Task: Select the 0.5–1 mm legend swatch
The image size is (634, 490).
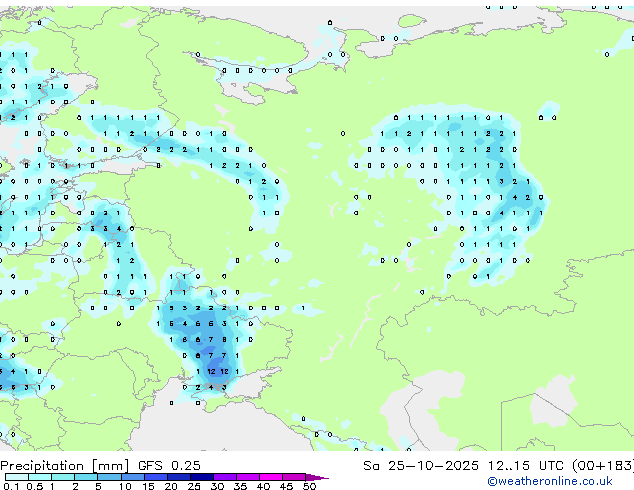Action: [40, 477]
